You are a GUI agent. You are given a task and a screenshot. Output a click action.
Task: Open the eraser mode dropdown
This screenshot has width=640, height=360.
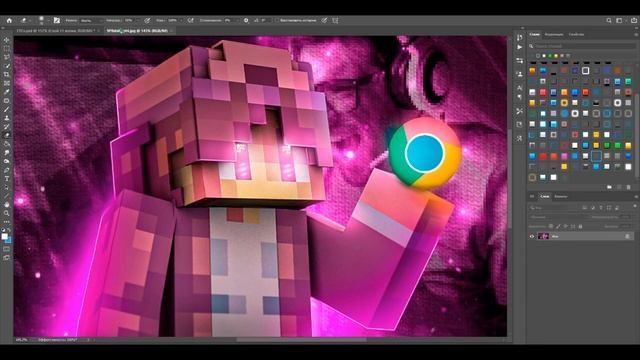(91, 20)
